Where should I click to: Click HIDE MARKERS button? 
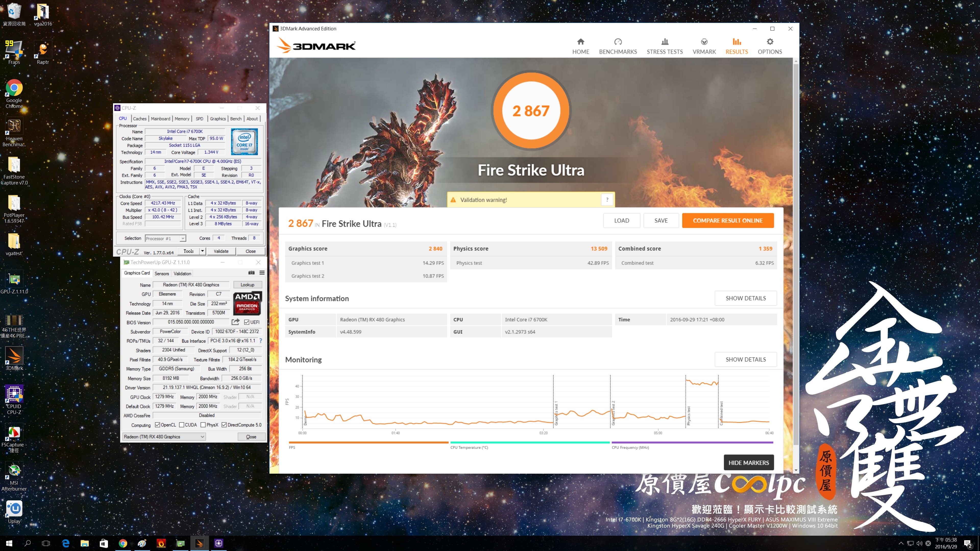tap(748, 463)
